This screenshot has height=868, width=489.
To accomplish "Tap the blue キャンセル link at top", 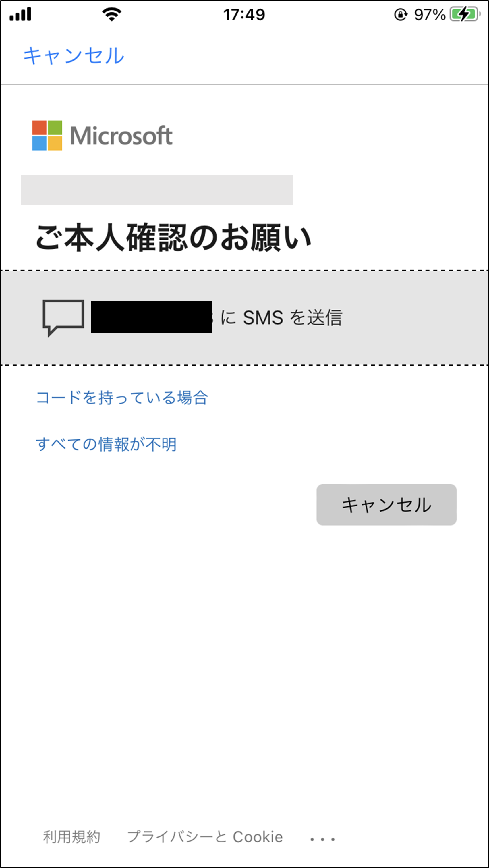I will [74, 56].
